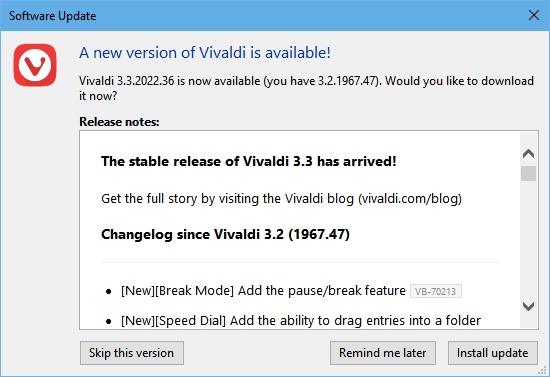Click the 'A new version of Vivaldi is available!' heading
The height and width of the screenshot is (377, 550).
205,53
